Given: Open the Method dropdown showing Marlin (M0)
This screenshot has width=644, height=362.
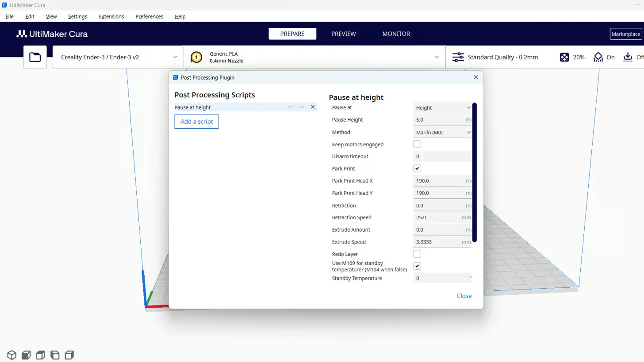Looking at the screenshot, I should (x=442, y=132).
